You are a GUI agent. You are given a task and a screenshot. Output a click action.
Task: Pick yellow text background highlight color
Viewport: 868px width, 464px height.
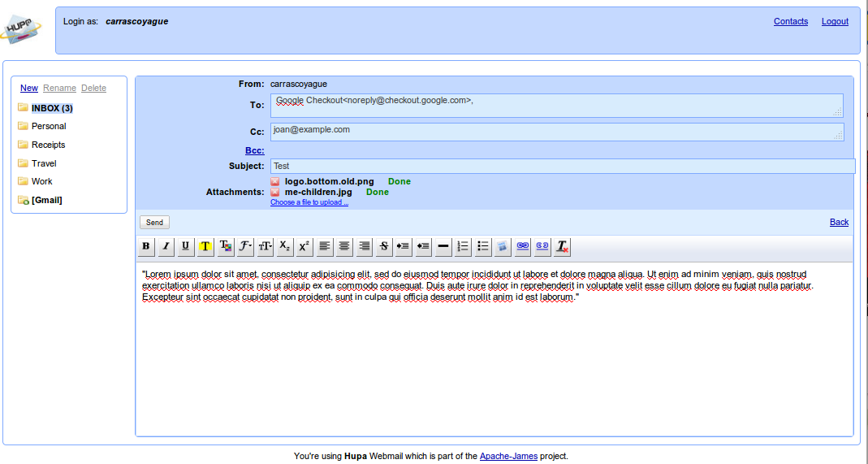point(205,246)
